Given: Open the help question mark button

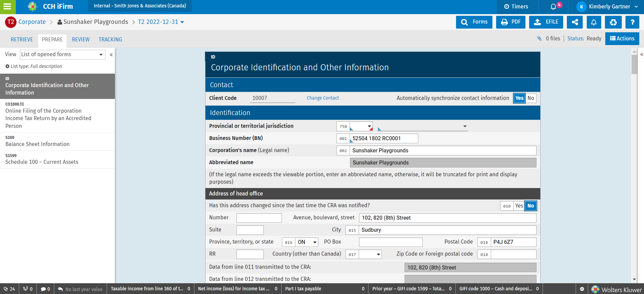Looking at the screenshot, I should click(x=632, y=22).
